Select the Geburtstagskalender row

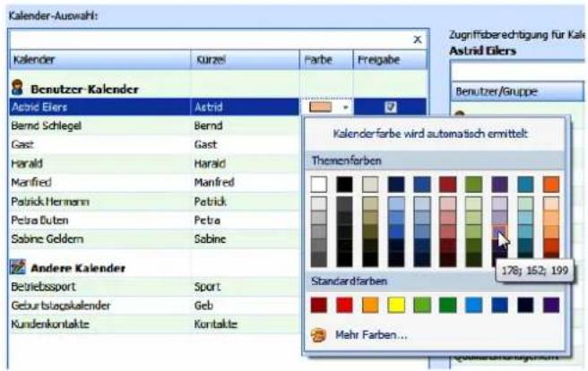154,306
